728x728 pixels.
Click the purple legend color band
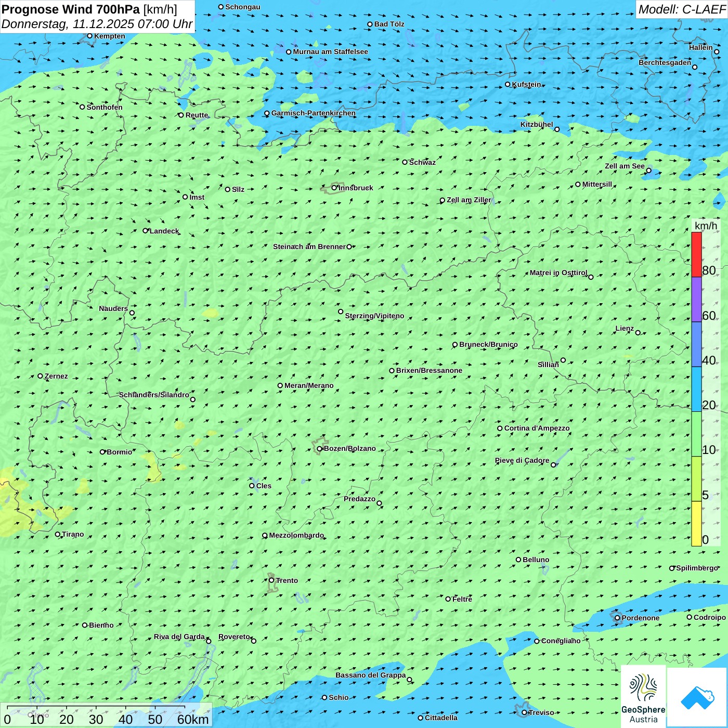point(696,299)
